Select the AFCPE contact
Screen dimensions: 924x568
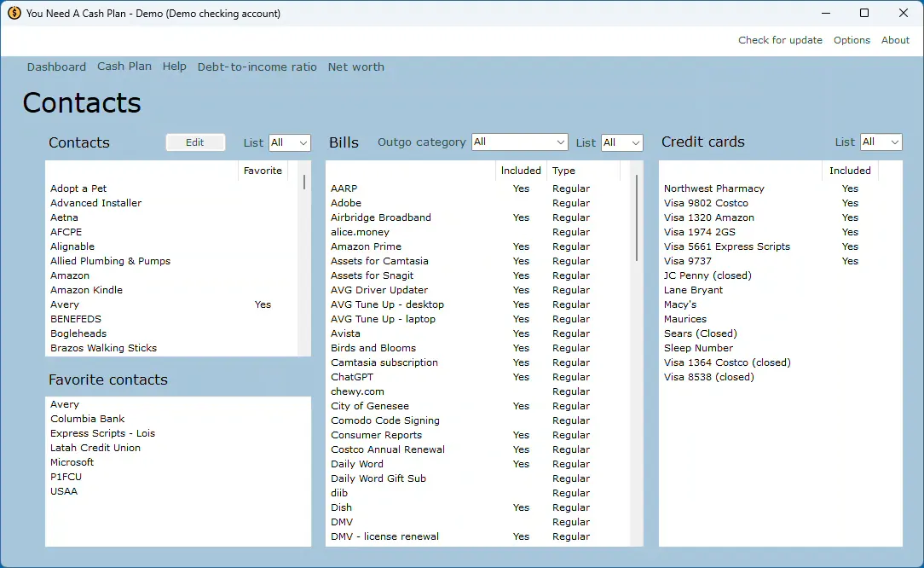coord(66,232)
